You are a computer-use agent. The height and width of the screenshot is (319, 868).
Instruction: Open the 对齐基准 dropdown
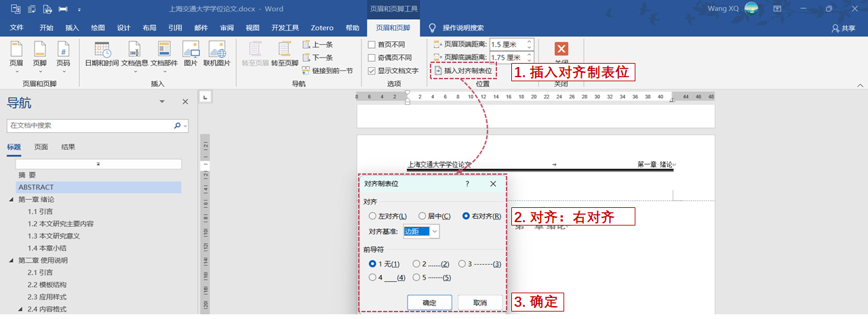click(435, 232)
